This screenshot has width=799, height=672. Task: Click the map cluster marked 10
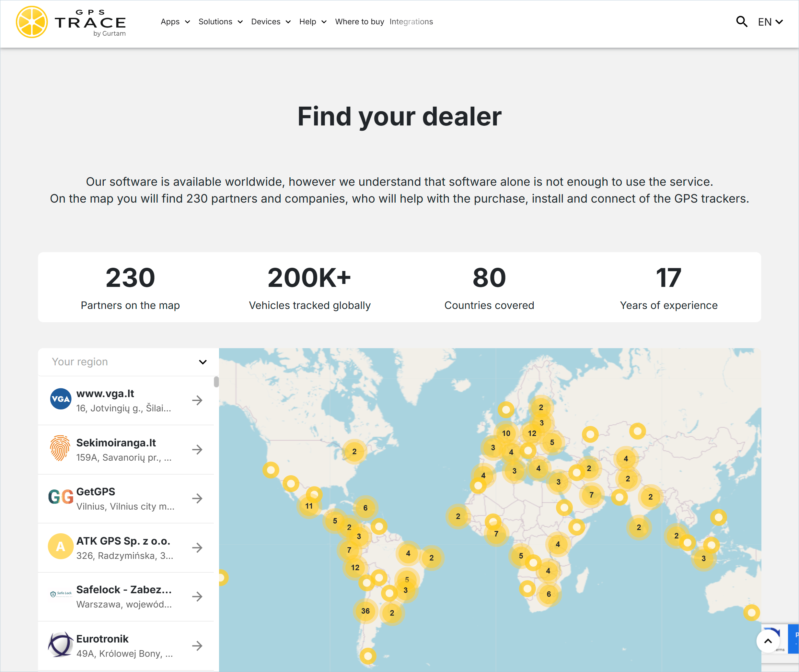(506, 433)
